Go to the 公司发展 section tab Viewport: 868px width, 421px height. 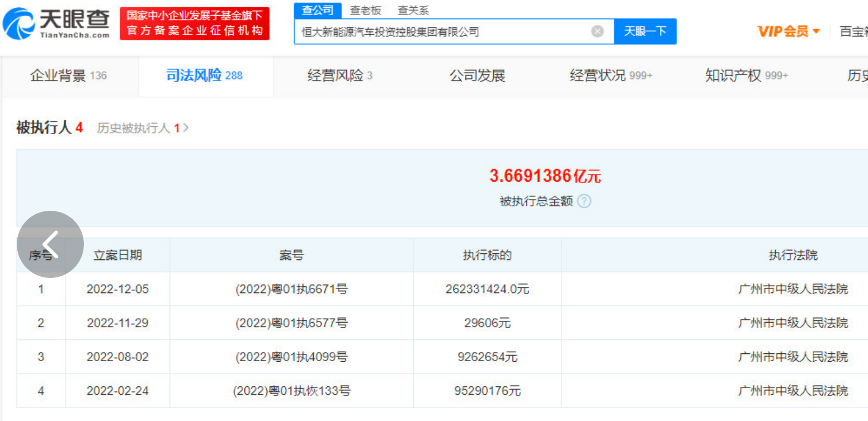[x=477, y=75]
